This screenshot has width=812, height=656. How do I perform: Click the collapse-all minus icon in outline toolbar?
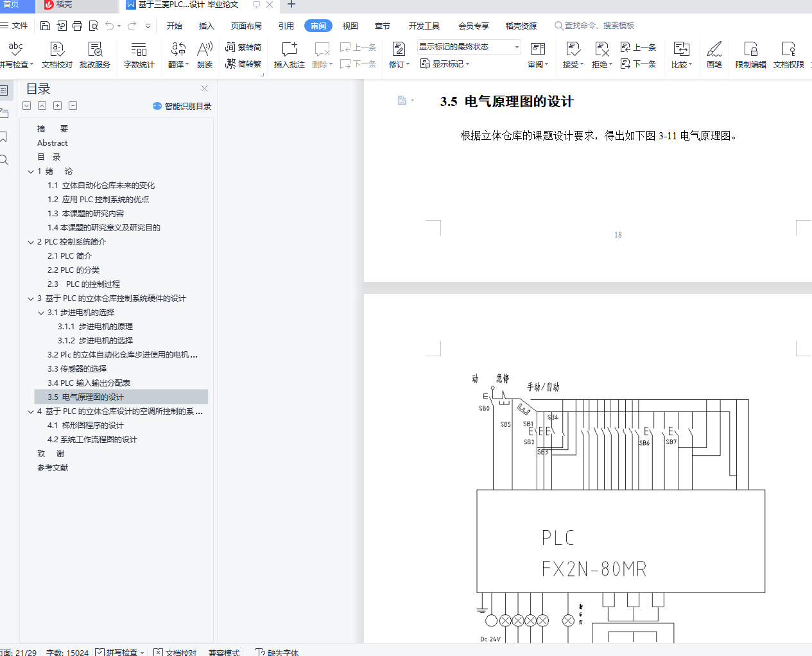pos(73,105)
